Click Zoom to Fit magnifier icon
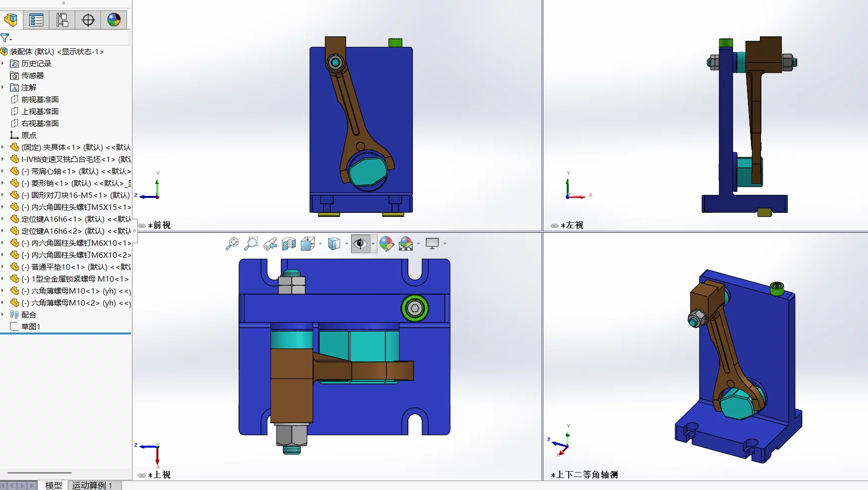This screenshot has height=490, width=868. [x=232, y=243]
